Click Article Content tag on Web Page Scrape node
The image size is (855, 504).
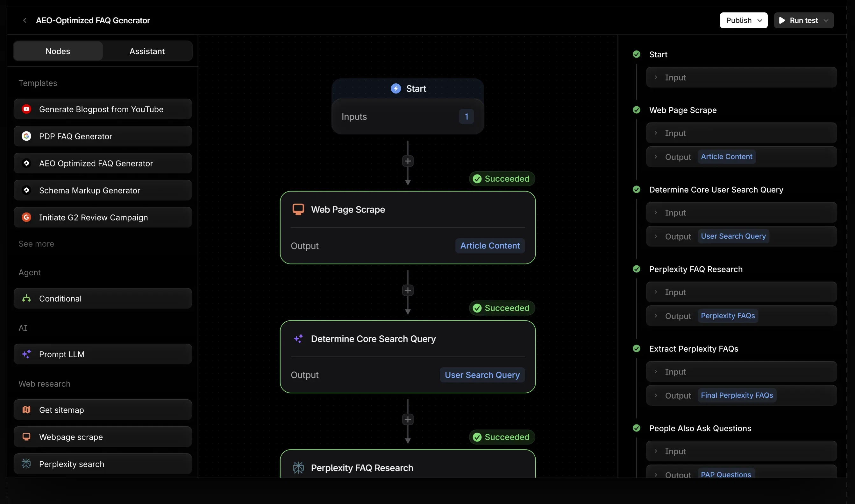click(490, 246)
